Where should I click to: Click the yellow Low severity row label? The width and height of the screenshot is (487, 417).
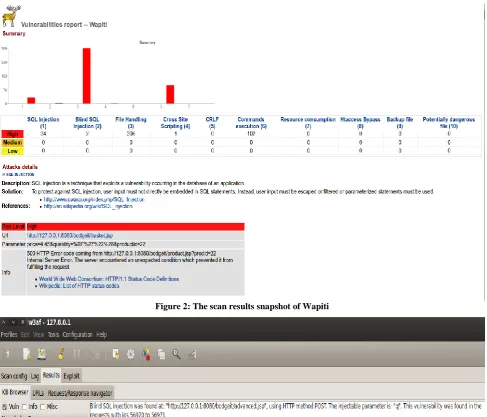point(13,151)
